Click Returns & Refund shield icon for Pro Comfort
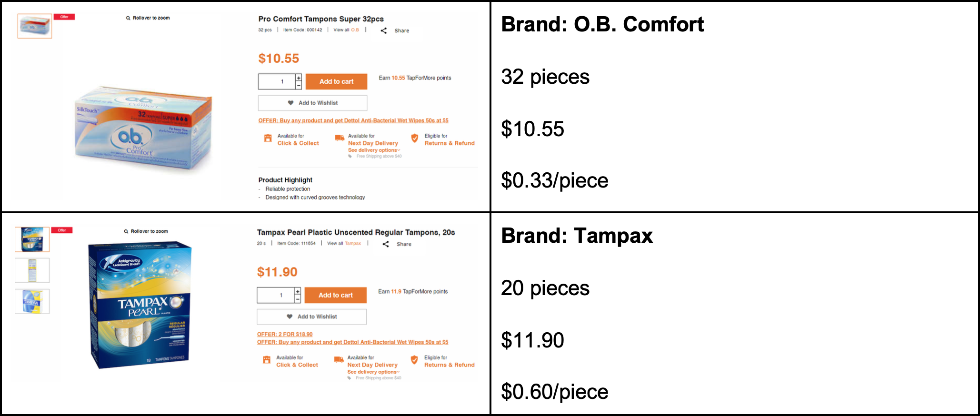Screen dimensions: 980x416 [415, 139]
